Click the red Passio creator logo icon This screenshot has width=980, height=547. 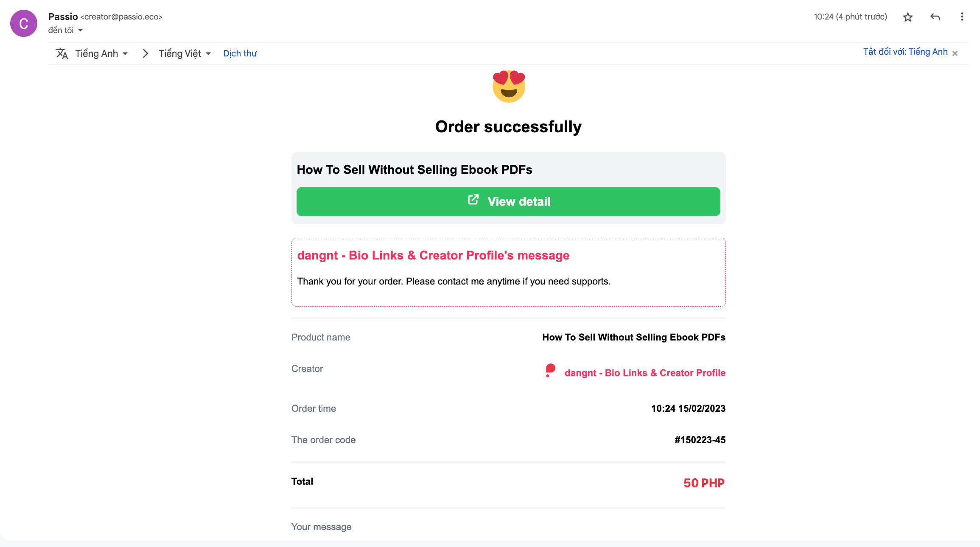click(x=550, y=370)
